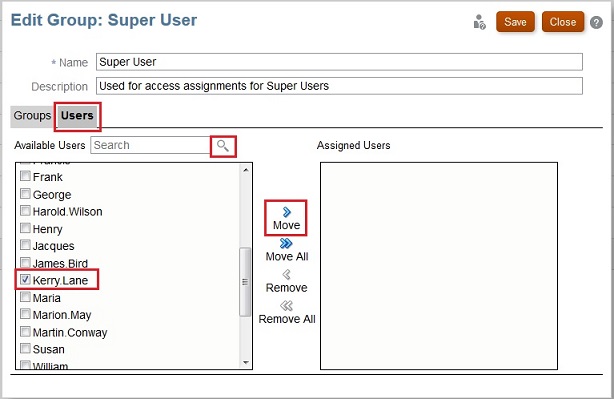Image resolution: width=614 pixels, height=399 pixels.
Task: Click the Move label text
Action: (286, 225)
